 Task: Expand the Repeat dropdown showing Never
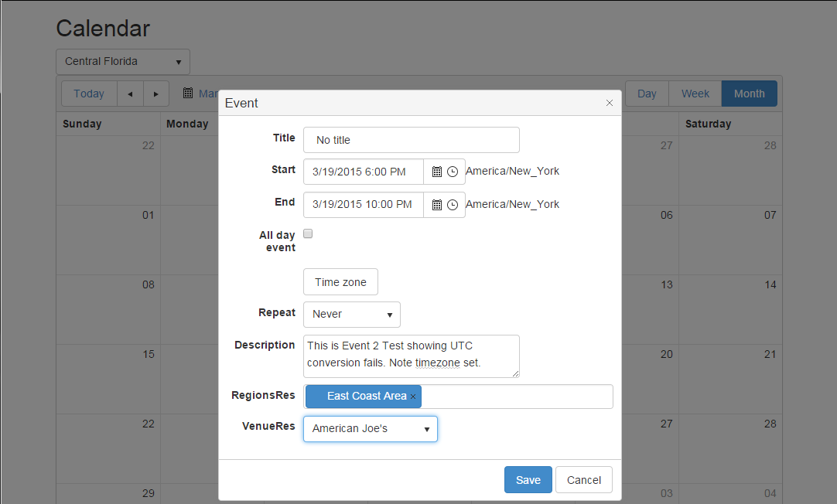point(352,315)
